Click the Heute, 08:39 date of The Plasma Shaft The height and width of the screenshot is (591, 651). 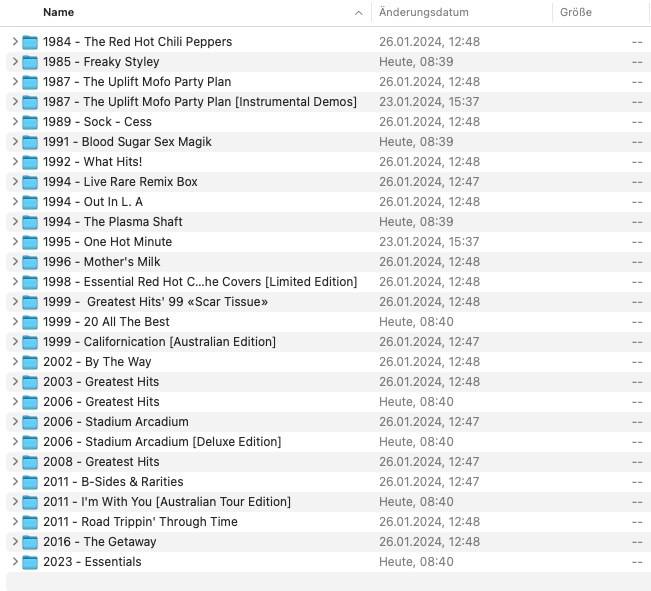416,222
